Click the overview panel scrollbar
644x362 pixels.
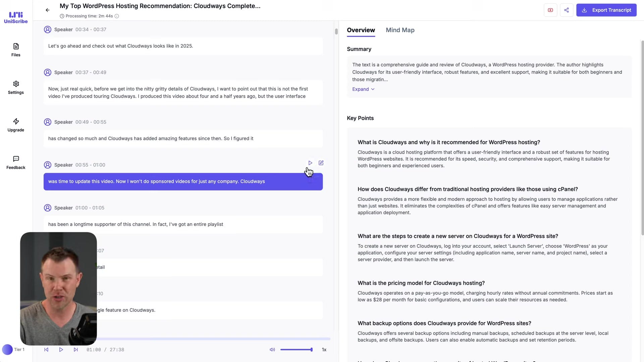(x=642, y=137)
